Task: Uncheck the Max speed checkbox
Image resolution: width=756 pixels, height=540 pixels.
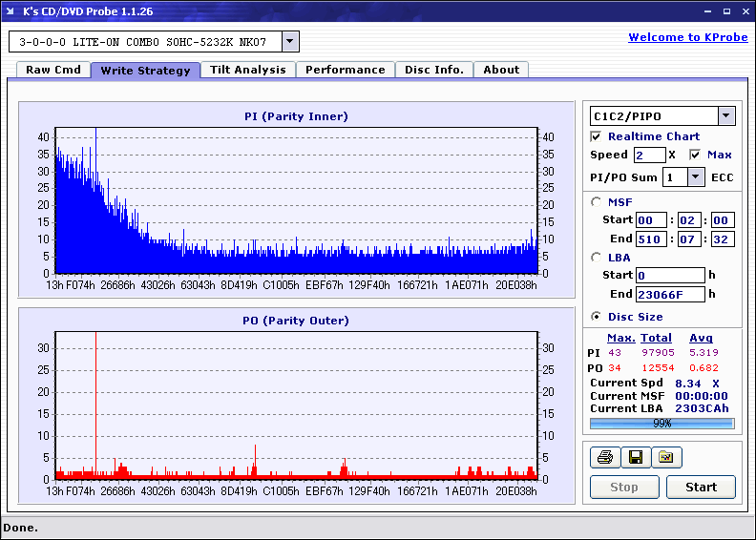Action: [695, 155]
